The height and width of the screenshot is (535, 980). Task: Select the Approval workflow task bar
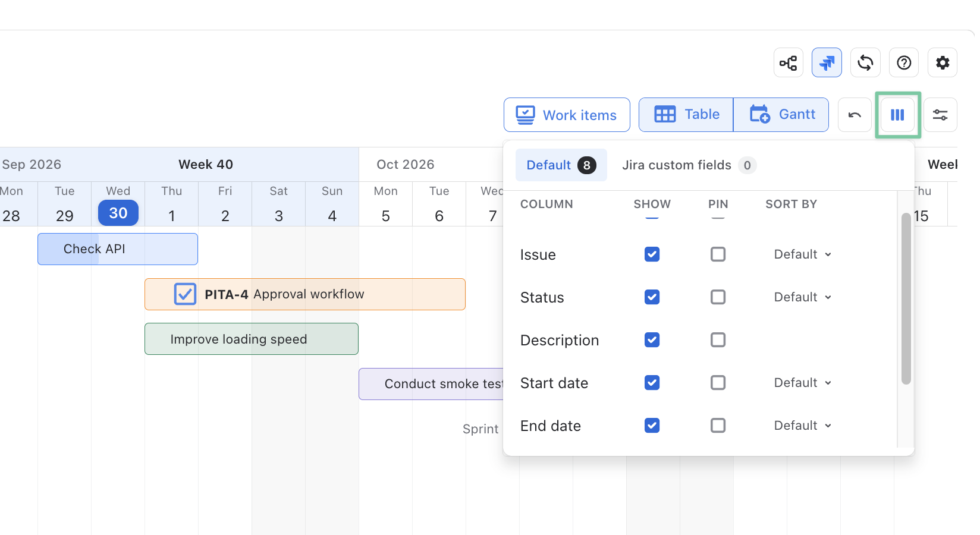pyautogui.click(x=305, y=294)
